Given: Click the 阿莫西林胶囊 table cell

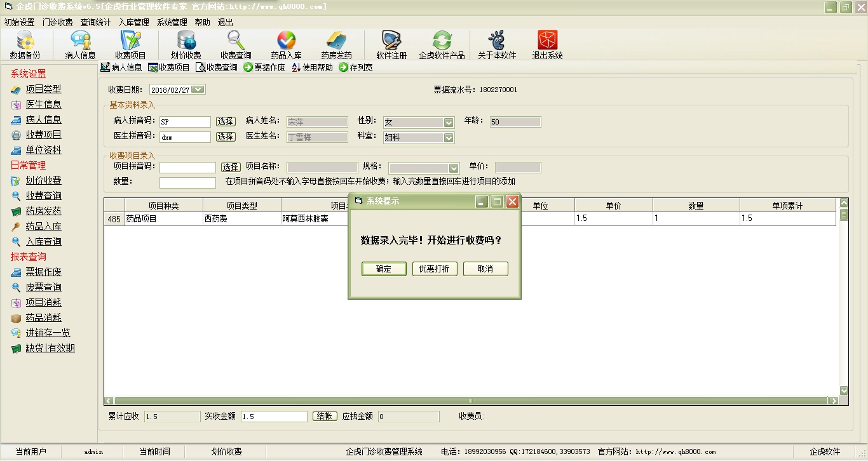Looking at the screenshot, I should [315, 218].
